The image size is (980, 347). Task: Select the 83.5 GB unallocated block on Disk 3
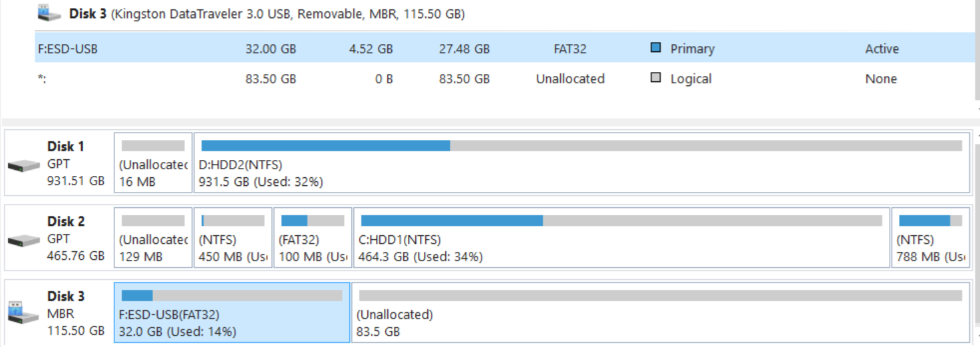pos(660,313)
